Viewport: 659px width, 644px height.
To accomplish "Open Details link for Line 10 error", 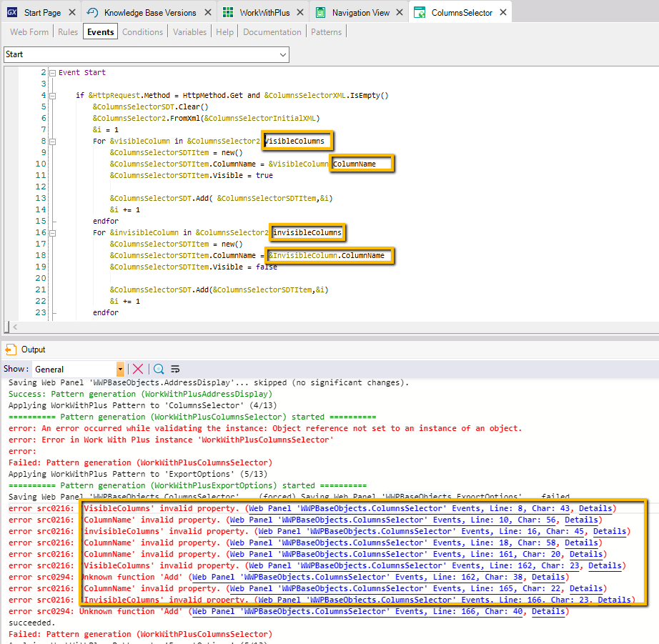I will coord(581,520).
